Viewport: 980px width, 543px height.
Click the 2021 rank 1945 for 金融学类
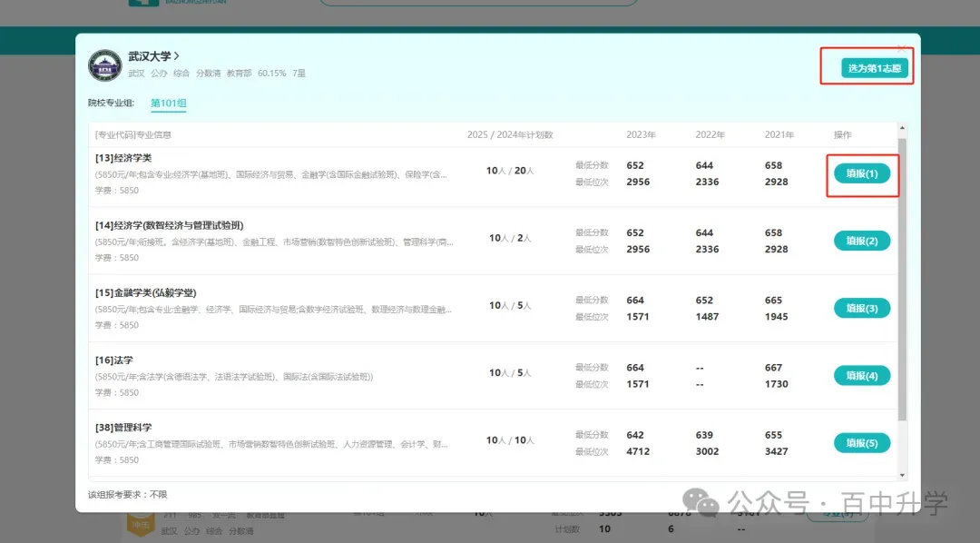coord(776,317)
